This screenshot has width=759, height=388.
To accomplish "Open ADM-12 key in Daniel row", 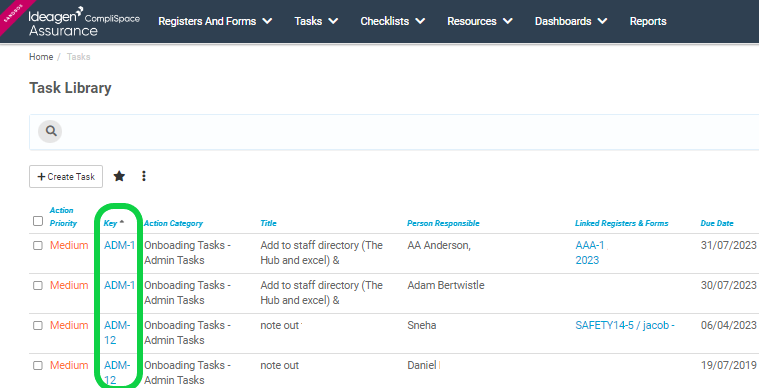I will coord(117,373).
